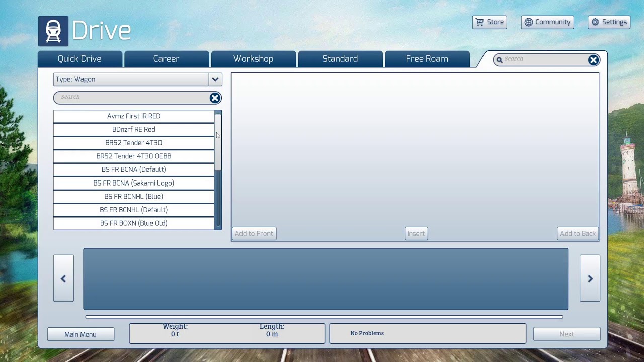
Task: Switch to the Quick Drive tab
Action: (79, 59)
